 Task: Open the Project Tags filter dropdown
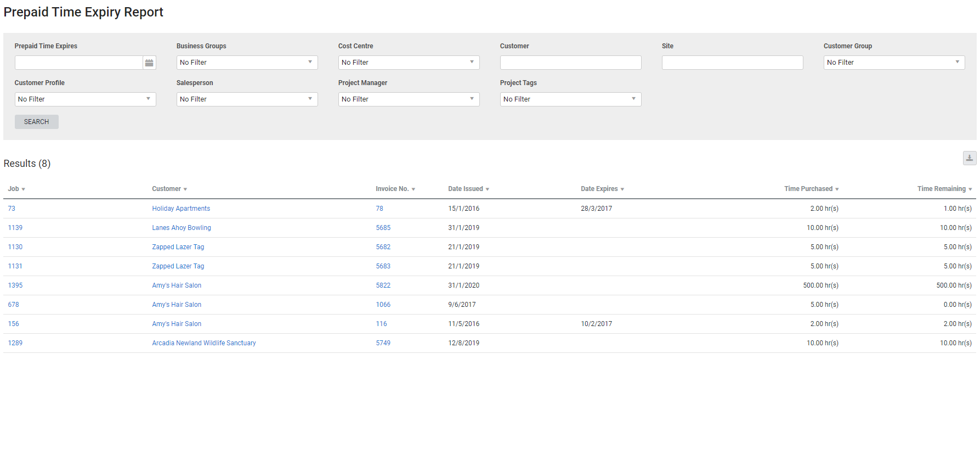pyautogui.click(x=571, y=99)
